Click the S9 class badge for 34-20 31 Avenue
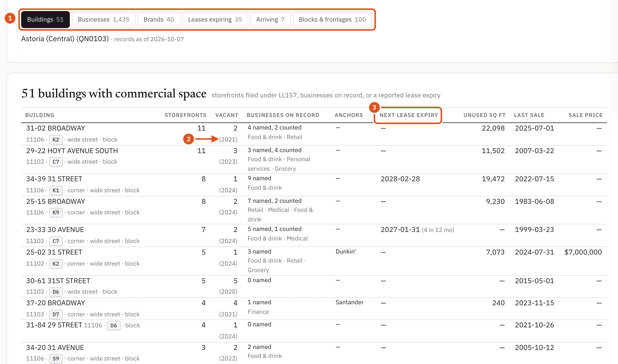 (56, 359)
